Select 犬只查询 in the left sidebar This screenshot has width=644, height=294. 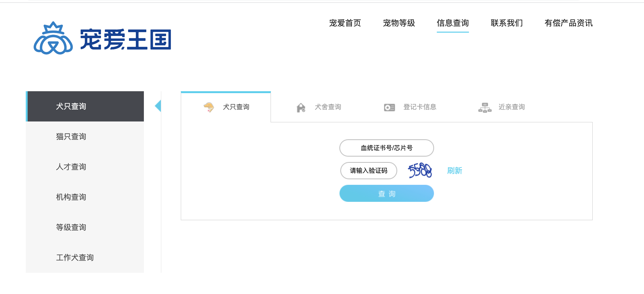click(x=85, y=106)
